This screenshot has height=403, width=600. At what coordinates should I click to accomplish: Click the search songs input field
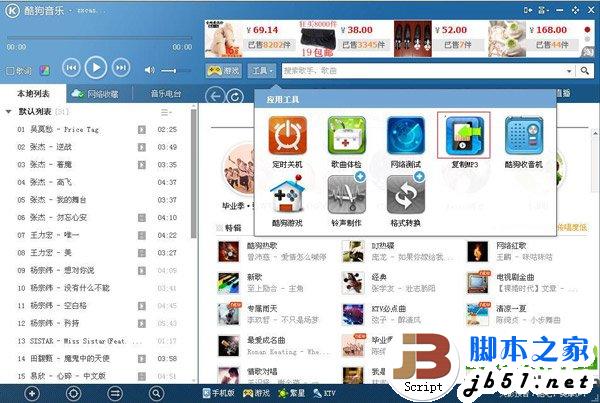click(423, 71)
